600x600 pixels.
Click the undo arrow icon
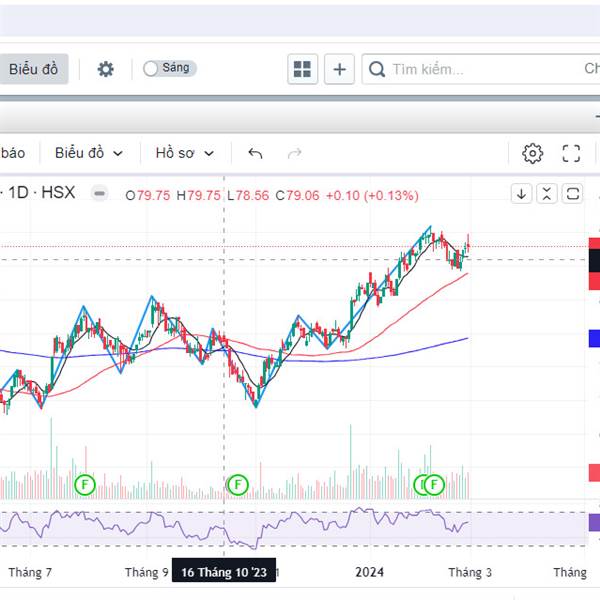click(x=255, y=153)
